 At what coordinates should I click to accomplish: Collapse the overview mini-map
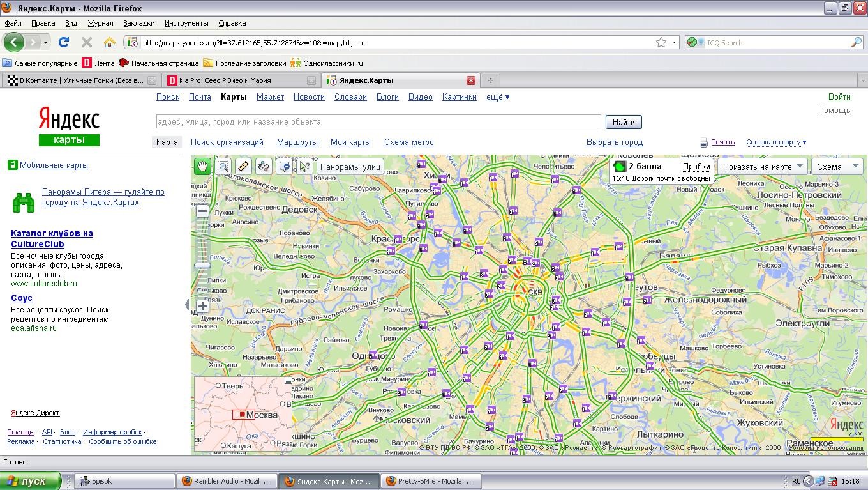tap(288, 380)
